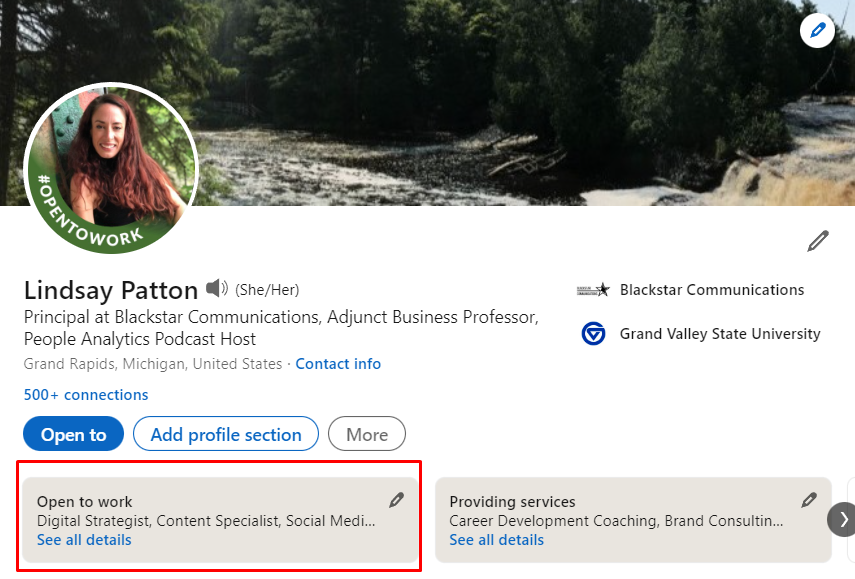855x579 pixels.
Task: View Lindsay Patton's profile photo
Action: (111, 165)
